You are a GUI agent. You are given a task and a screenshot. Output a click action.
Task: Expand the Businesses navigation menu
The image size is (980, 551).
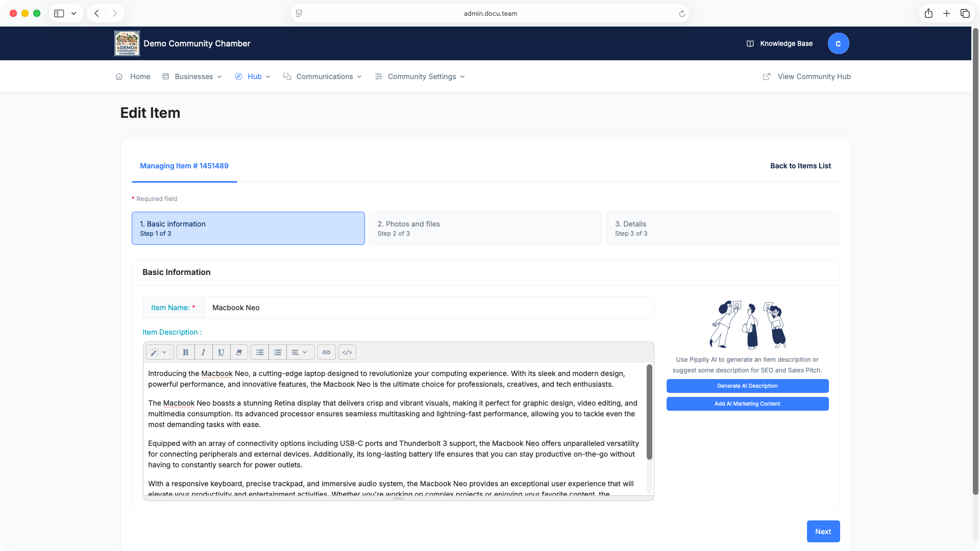click(192, 77)
